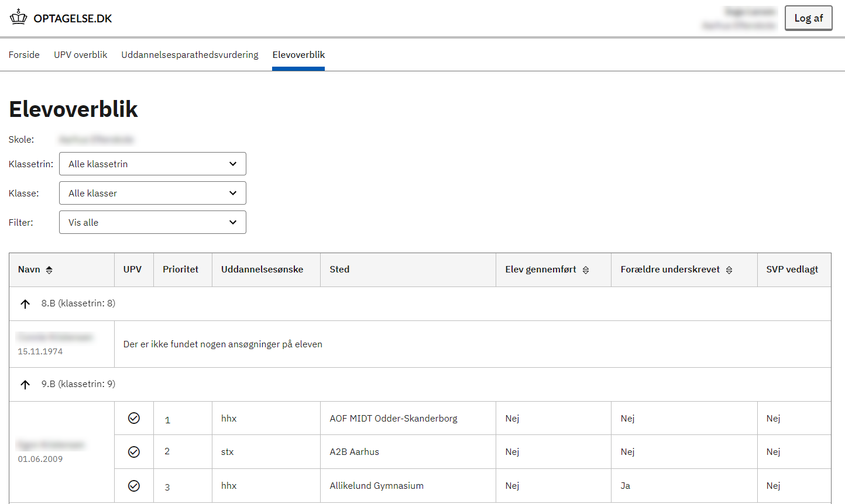Image resolution: width=845 pixels, height=504 pixels.
Task: Open the Filter dropdown showing Vis alle
Action: click(153, 222)
